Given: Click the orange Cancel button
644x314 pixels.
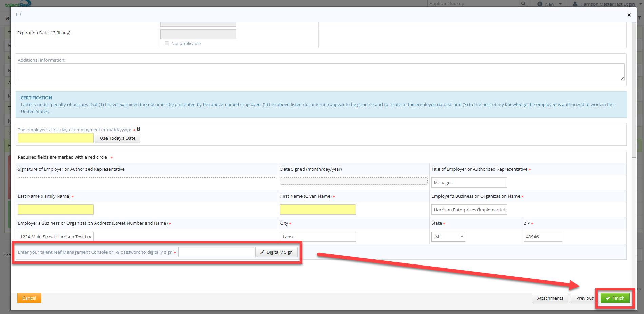Looking at the screenshot, I should click(x=29, y=298).
